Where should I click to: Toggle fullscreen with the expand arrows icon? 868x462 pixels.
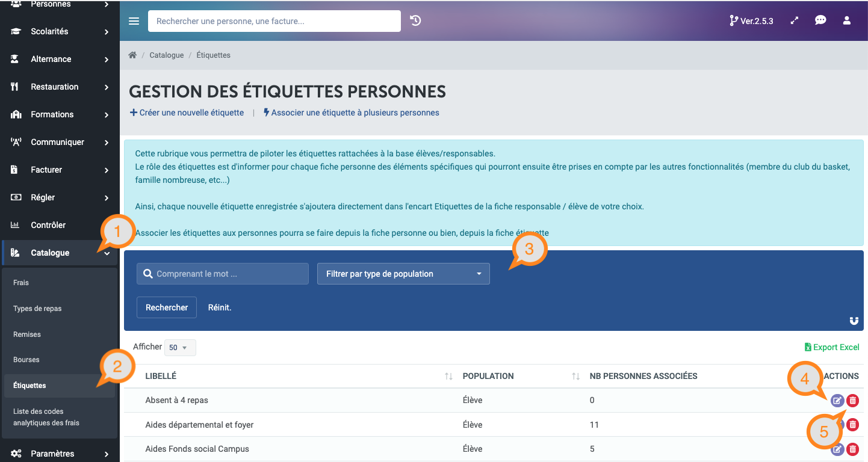(795, 20)
